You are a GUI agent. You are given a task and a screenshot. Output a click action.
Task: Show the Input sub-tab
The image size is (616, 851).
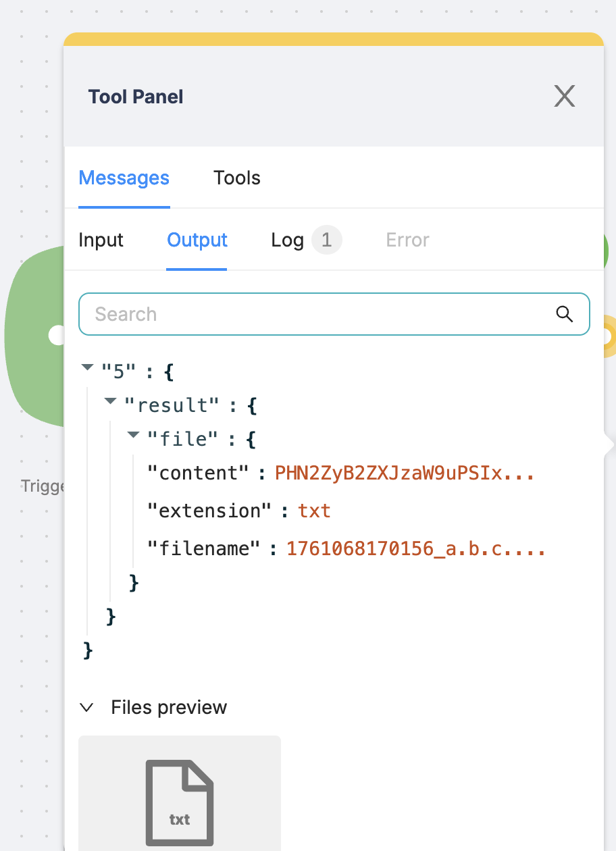(x=101, y=240)
